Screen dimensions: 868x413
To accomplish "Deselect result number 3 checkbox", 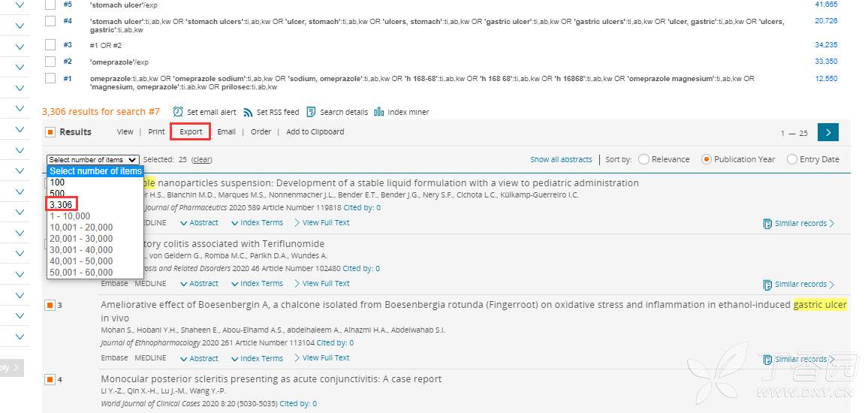I will point(50,305).
